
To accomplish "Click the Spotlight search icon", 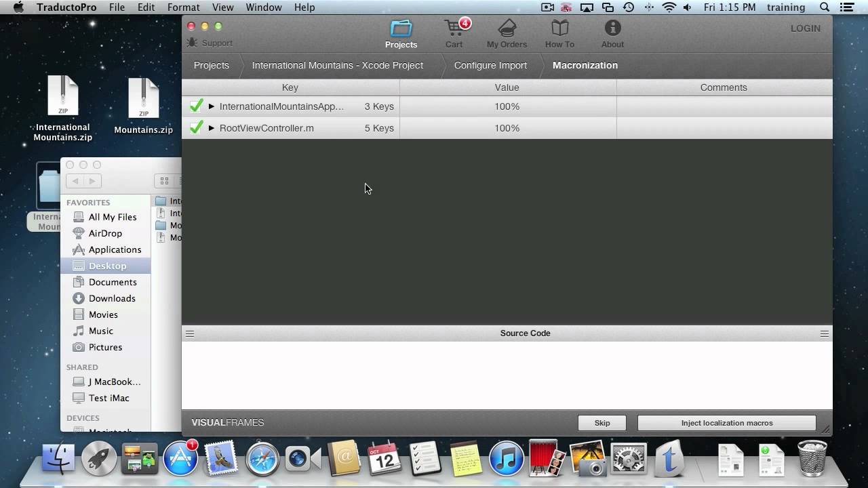I will click(825, 7).
